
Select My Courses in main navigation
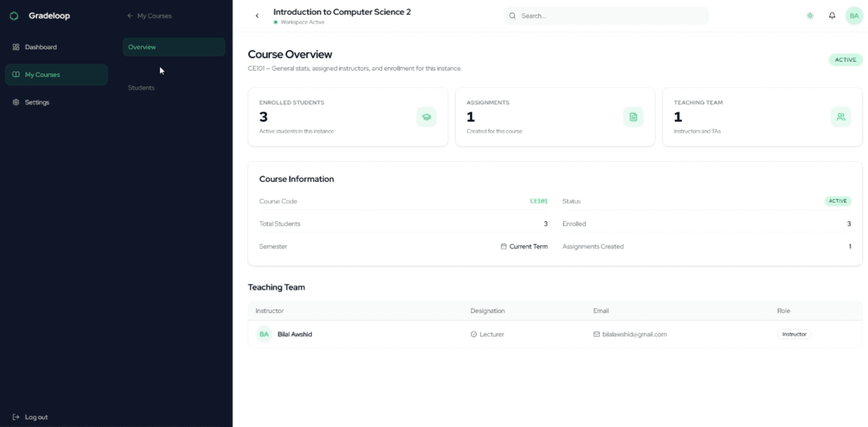pos(56,75)
